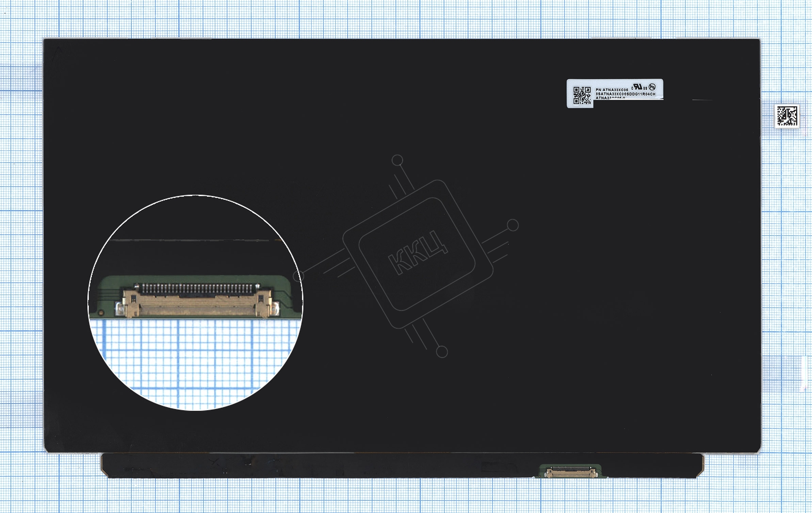812x513 pixels.
Task: Click the "8SATNA33XC06SDDG11R04CH" serial text
Action: [x=626, y=94]
